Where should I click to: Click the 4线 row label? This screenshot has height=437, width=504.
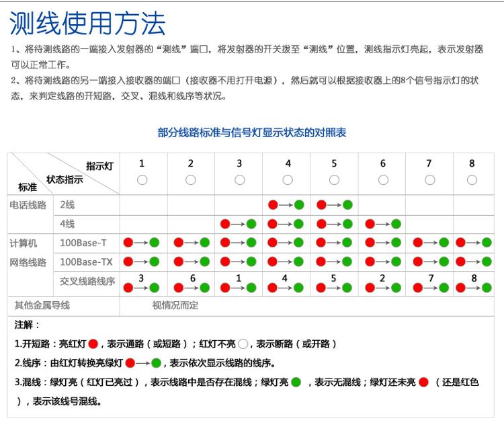pos(67,223)
